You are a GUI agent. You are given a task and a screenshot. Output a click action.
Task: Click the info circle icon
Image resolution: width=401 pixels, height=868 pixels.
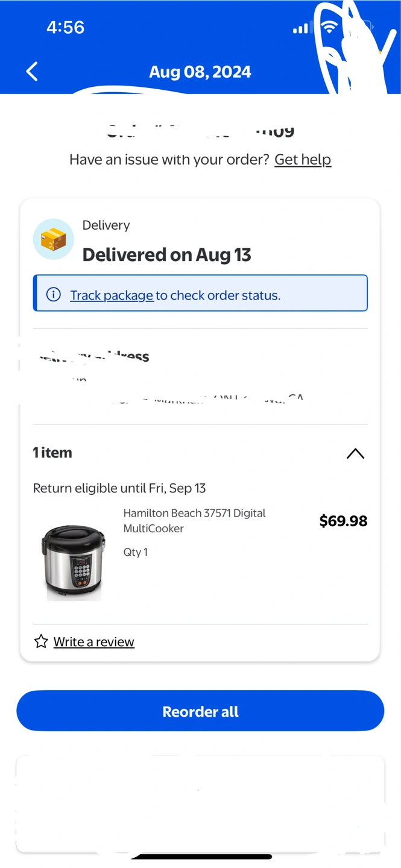click(54, 295)
